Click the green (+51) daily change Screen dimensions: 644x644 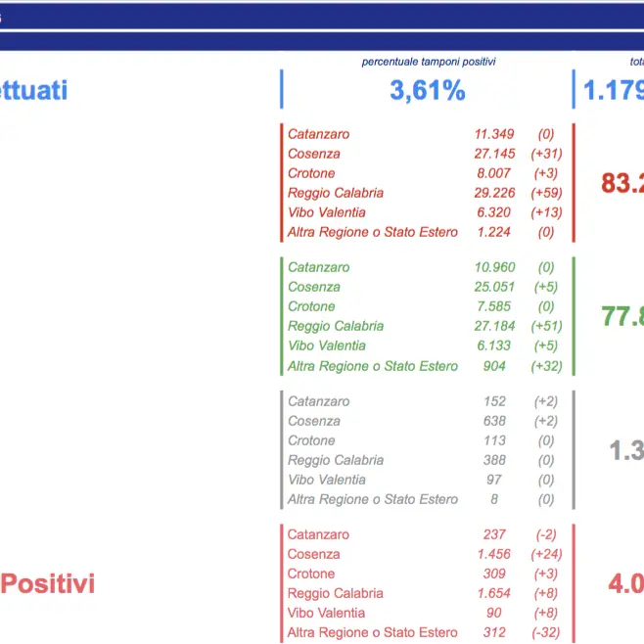(545, 326)
